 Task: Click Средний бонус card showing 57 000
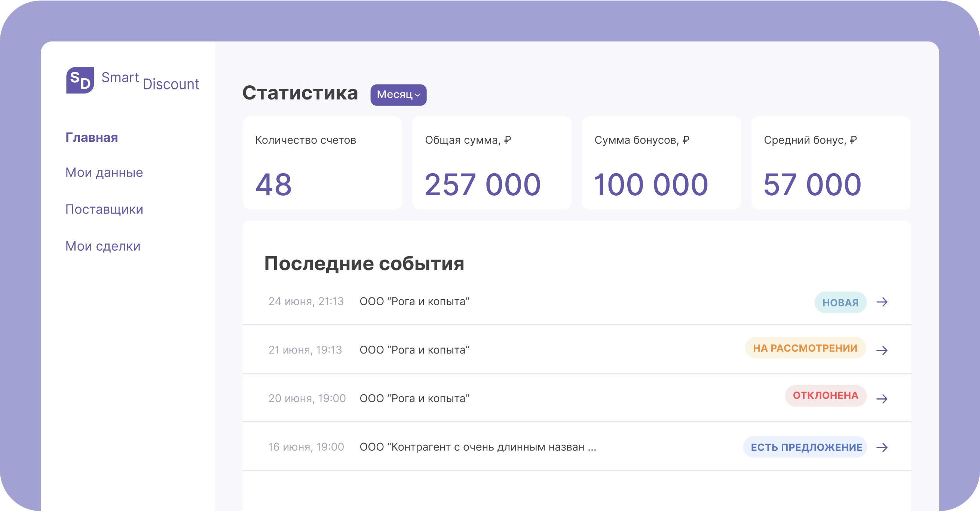tap(830, 163)
